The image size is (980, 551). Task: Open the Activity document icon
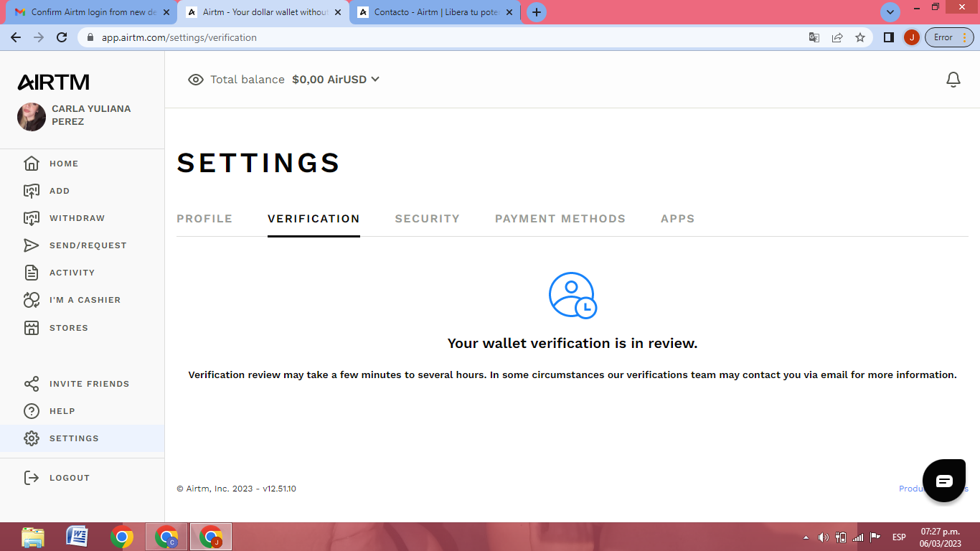coord(32,273)
